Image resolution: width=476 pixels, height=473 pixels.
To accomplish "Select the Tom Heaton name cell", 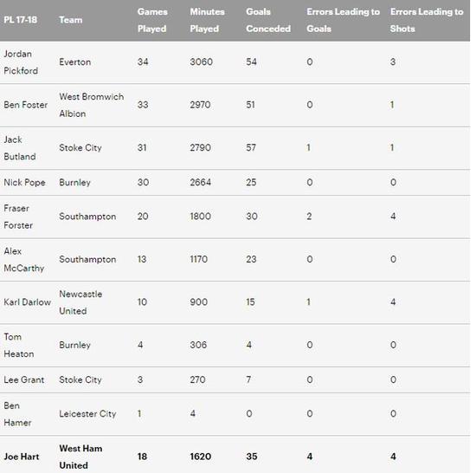I will click(x=18, y=345).
